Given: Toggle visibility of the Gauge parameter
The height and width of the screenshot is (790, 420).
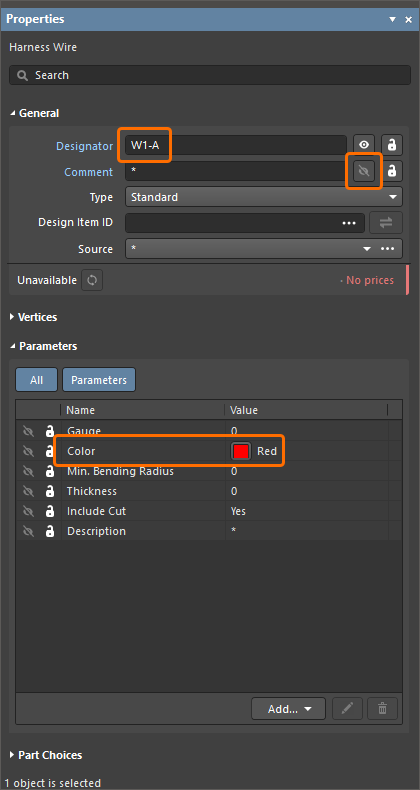Looking at the screenshot, I should (x=28, y=431).
